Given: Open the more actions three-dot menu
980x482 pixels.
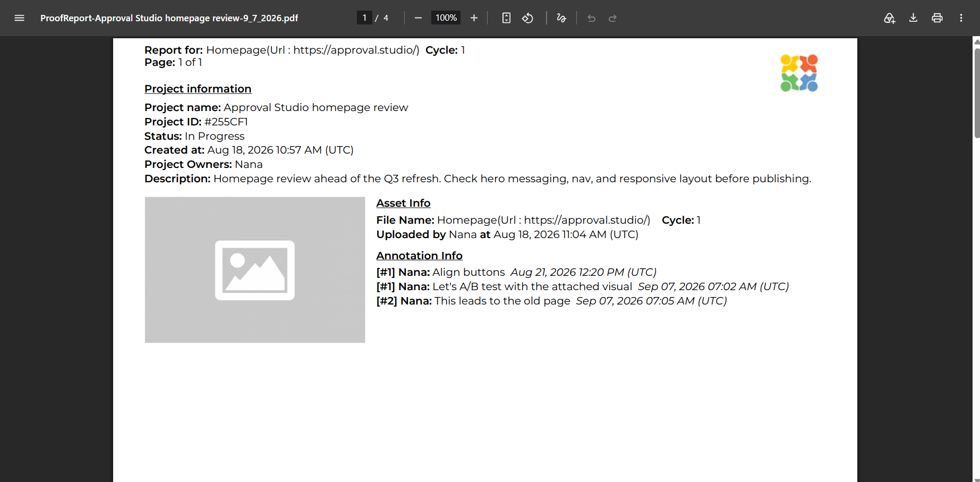Looking at the screenshot, I should click(961, 18).
